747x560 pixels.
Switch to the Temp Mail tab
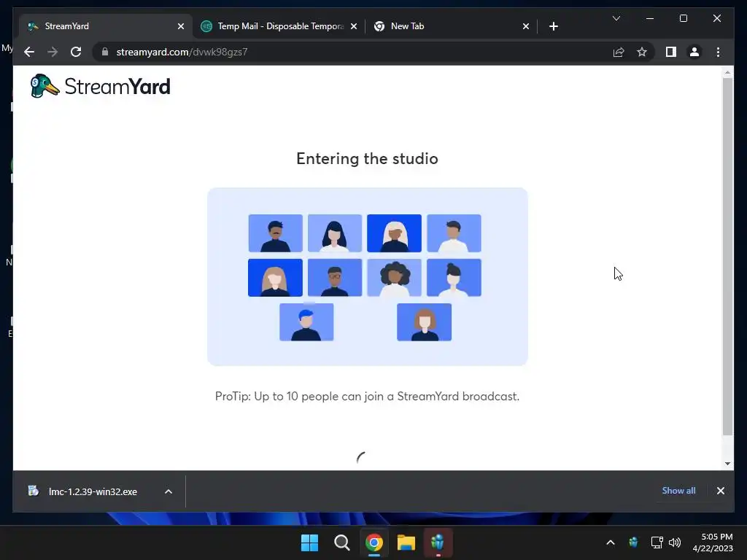tap(281, 26)
